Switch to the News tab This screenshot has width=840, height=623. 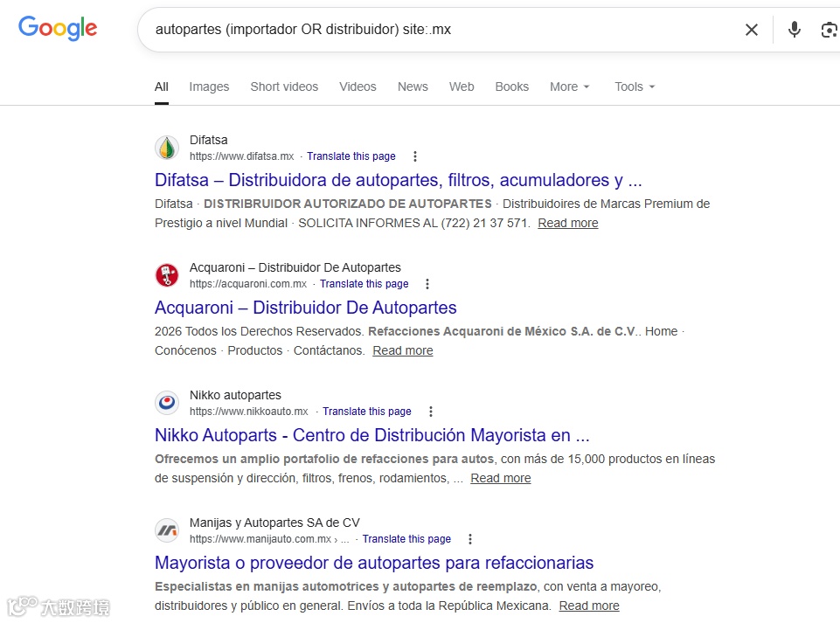click(x=413, y=87)
